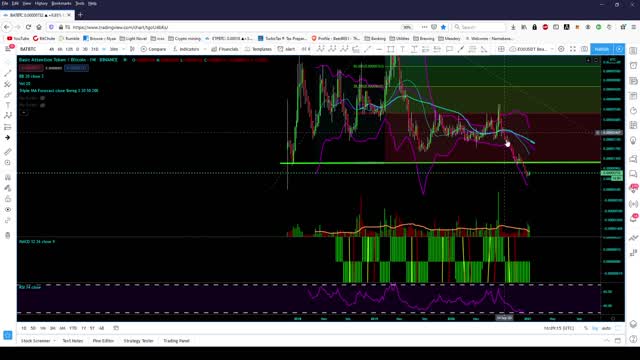Open the Firefox application menu
The image size is (640, 360).
click(x=633, y=27)
